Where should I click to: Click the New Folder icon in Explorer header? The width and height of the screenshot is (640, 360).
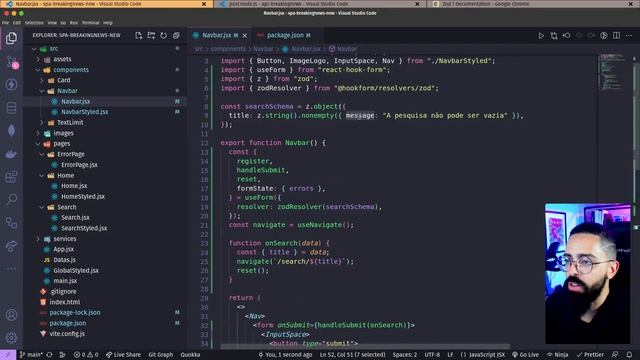click(x=151, y=36)
